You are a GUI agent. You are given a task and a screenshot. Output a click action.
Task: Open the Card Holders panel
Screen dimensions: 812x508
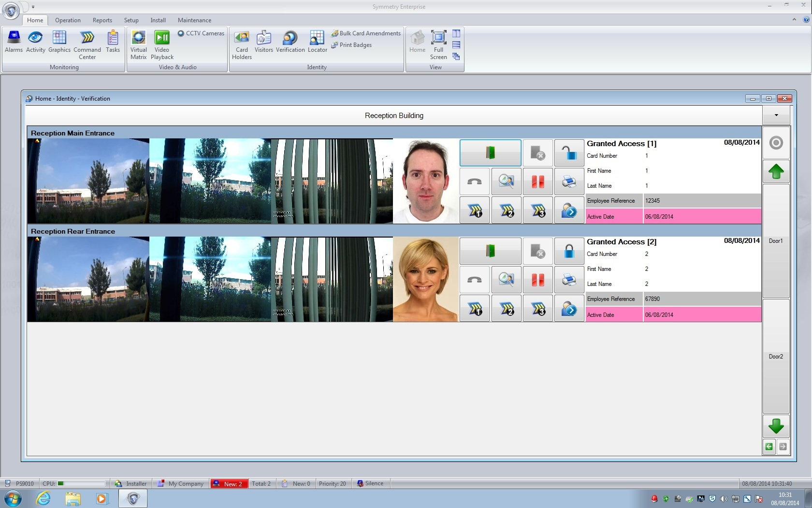click(242, 44)
